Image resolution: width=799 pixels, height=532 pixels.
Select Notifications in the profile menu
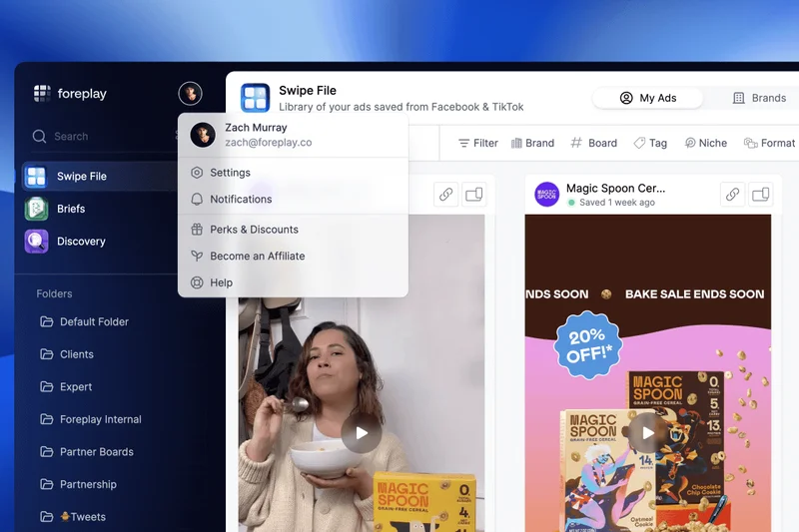[x=241, y=200]
